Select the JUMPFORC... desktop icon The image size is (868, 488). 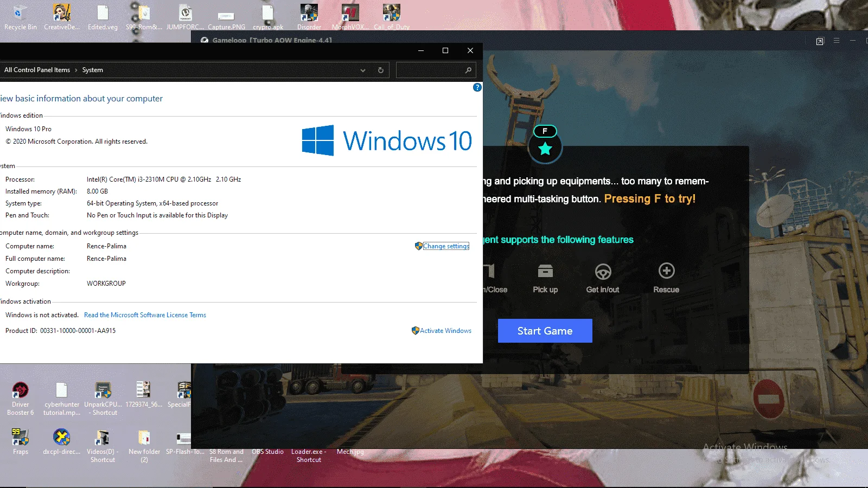(x=185, y=16)
